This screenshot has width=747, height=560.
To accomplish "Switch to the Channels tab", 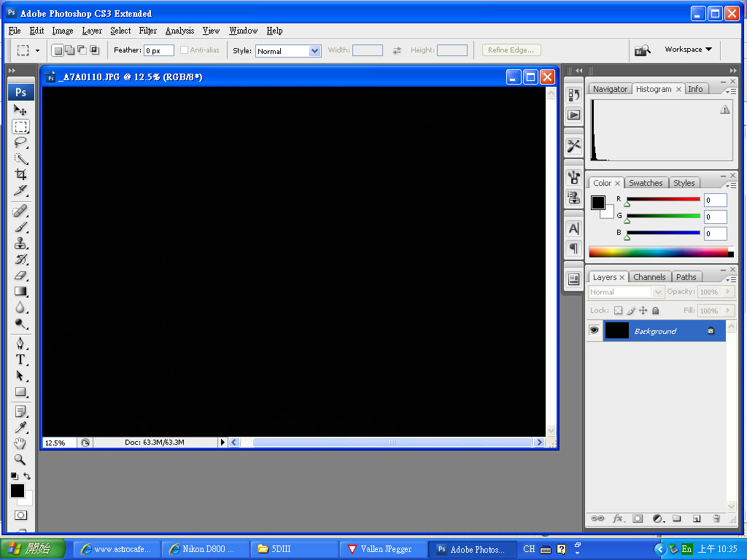I will point(649,277).
